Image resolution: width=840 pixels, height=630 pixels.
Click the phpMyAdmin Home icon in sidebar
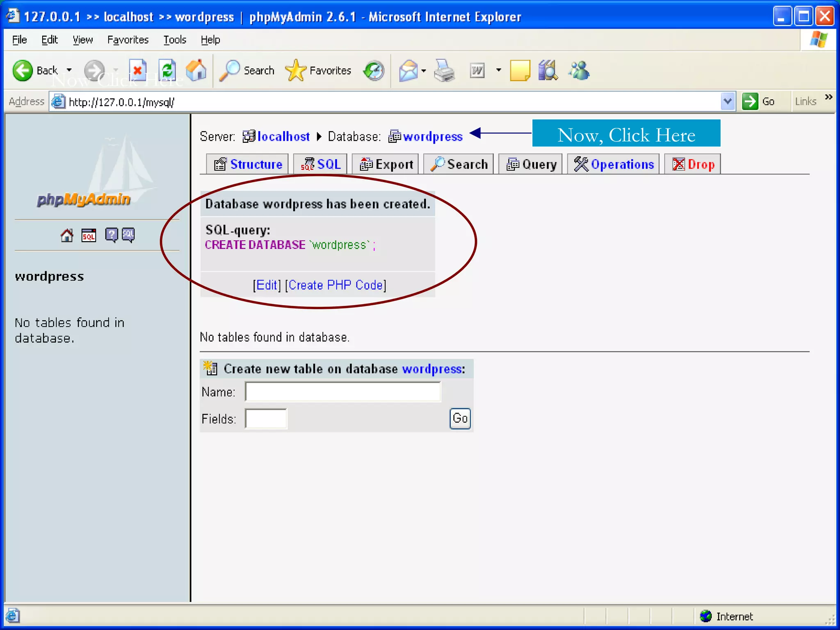coord(67,235)
